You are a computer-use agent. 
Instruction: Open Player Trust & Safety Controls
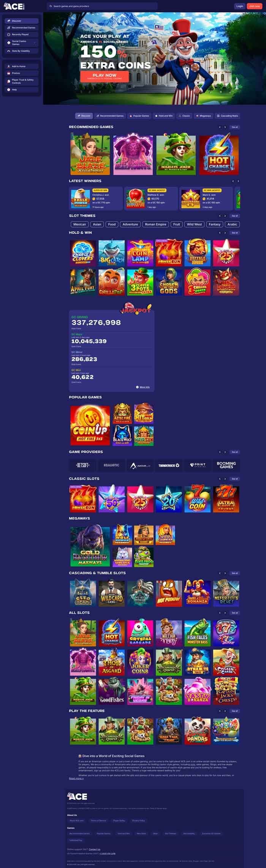point(22,81)
